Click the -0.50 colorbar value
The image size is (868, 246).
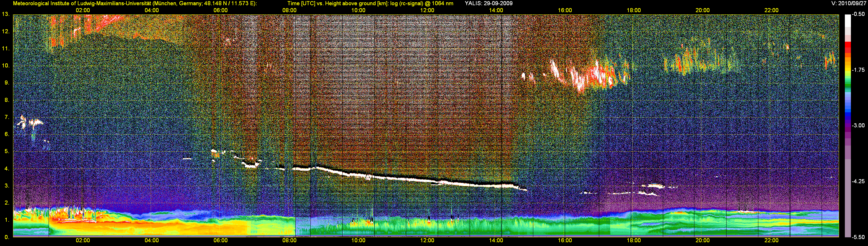pos(858,14)
